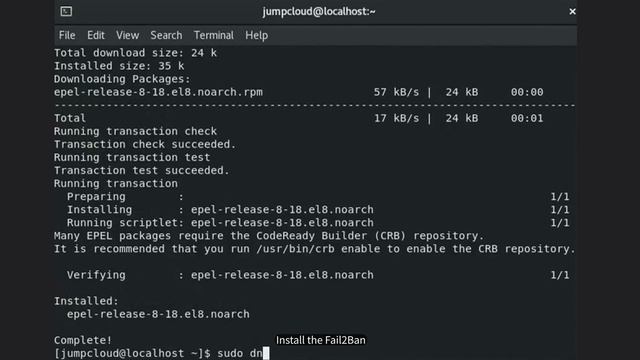Click the [jumpcloud@localhost ~]$ prompt text
This screenshot has height=360, width=640.
point(132,353)
